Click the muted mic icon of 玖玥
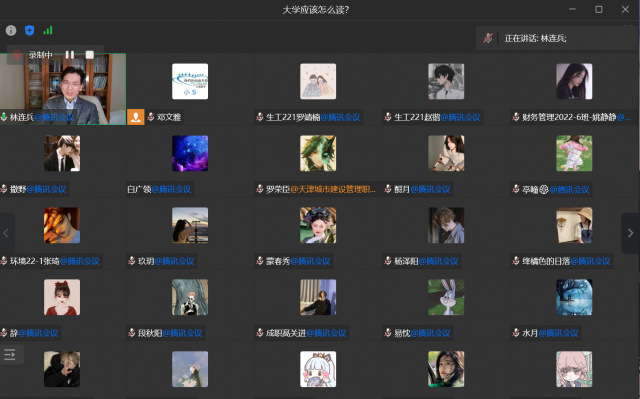This screenshot has width=640, height=399. point(132,261)
